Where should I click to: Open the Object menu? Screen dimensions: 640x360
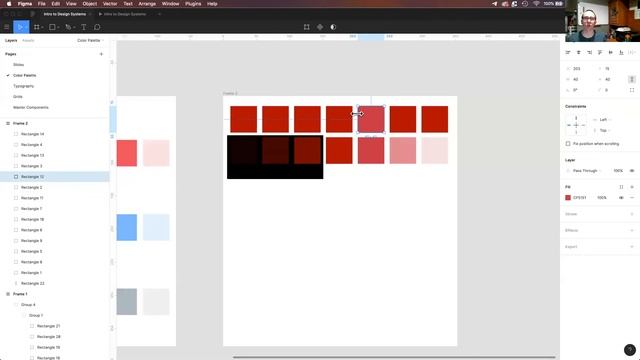tap(90, 4)
